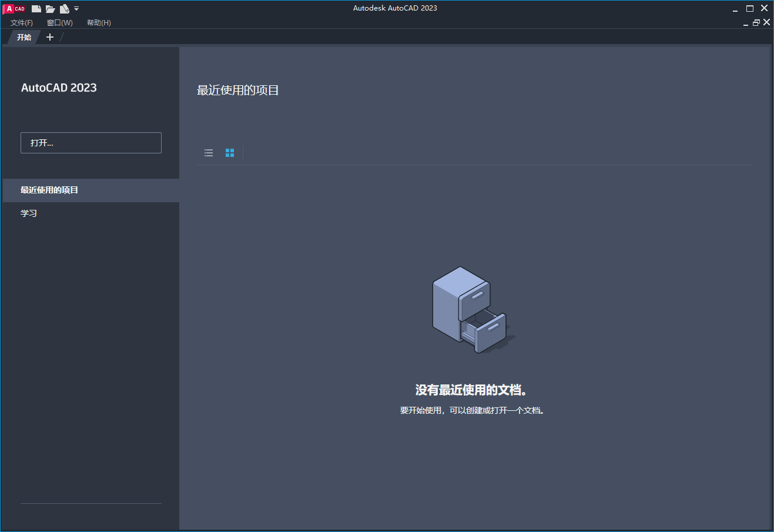Create a new drawing from Quick Access toolbar
The height and width of the screenshot is (532, 774).
point(36,9)
